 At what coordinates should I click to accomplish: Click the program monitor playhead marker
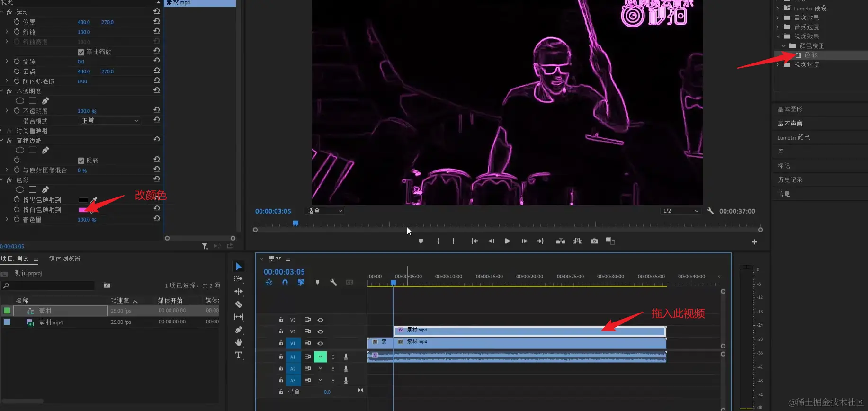click(295, 223)
